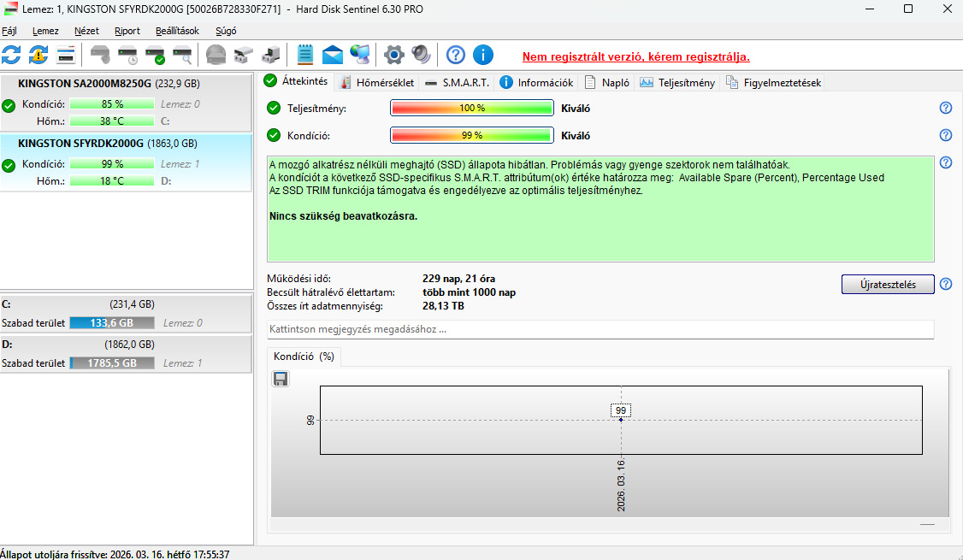
Task: Switch to the Áttekintés tab
Action: pyautogui.click(x=298, y=81)
